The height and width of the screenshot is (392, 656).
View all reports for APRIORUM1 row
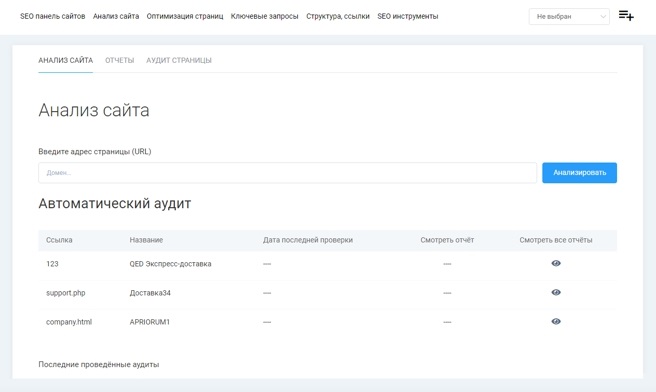click(556, 321)
